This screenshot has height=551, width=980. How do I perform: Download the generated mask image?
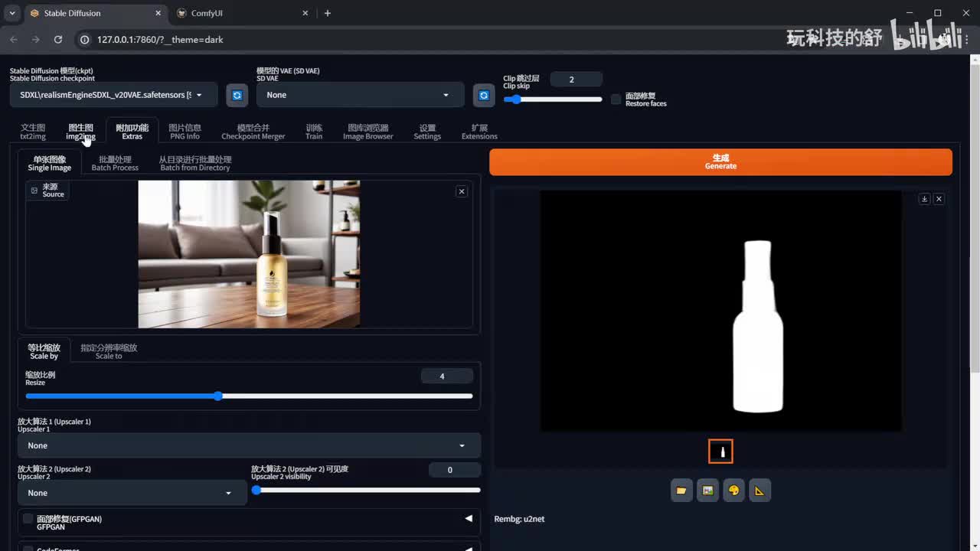924,199
